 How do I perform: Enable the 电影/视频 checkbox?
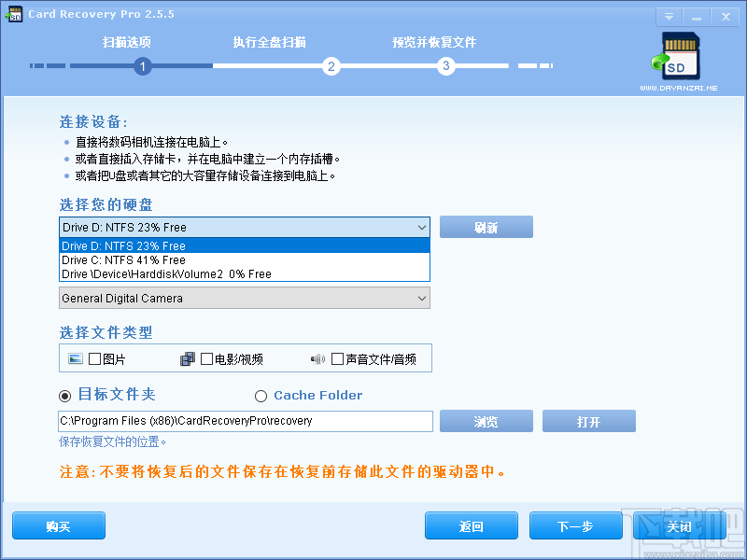(206, 358)
